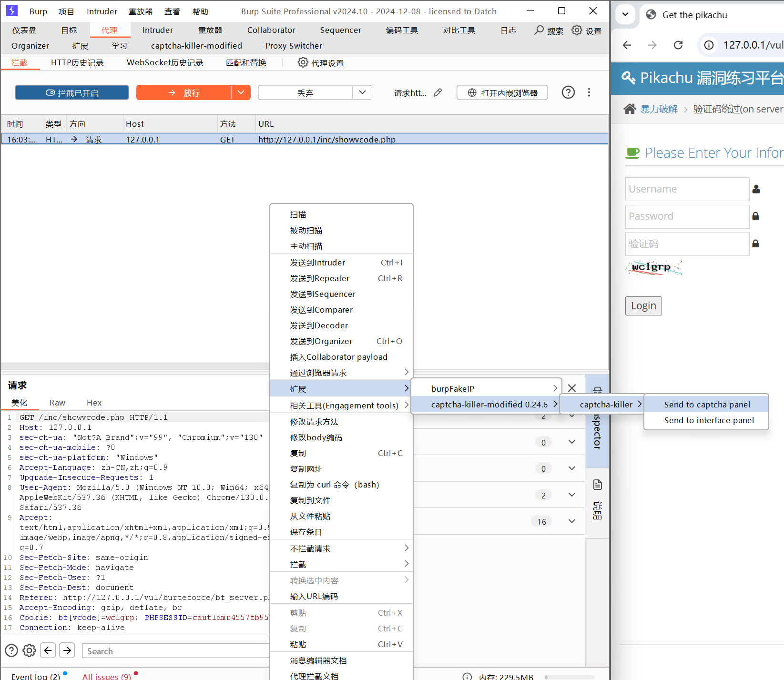
Task: Click the Password input field
Action: (x=687, y=216)
